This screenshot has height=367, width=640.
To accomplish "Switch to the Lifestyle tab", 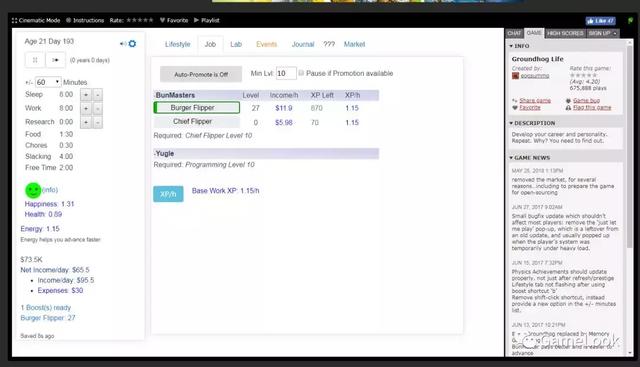I will pos(178,44).
